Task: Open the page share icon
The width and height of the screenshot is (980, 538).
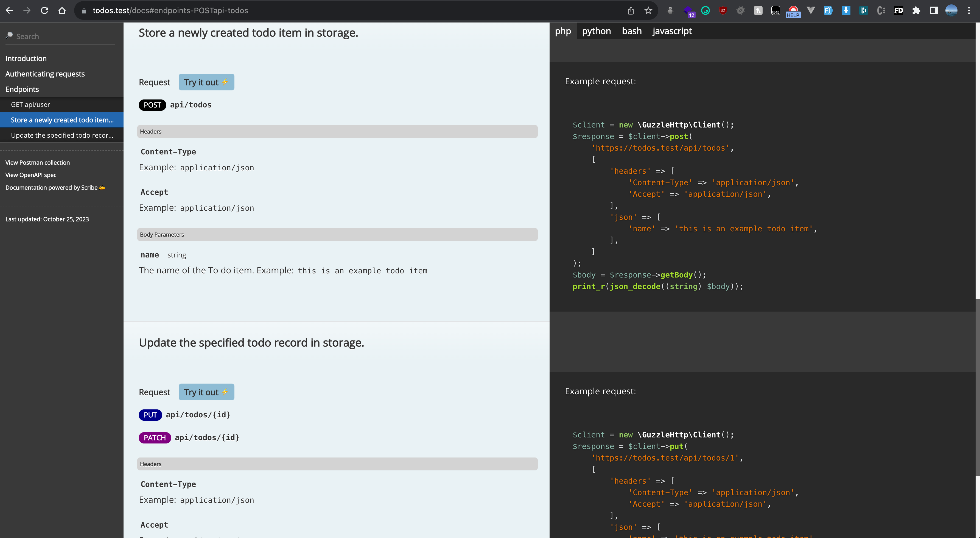Action: pos(631,10)
